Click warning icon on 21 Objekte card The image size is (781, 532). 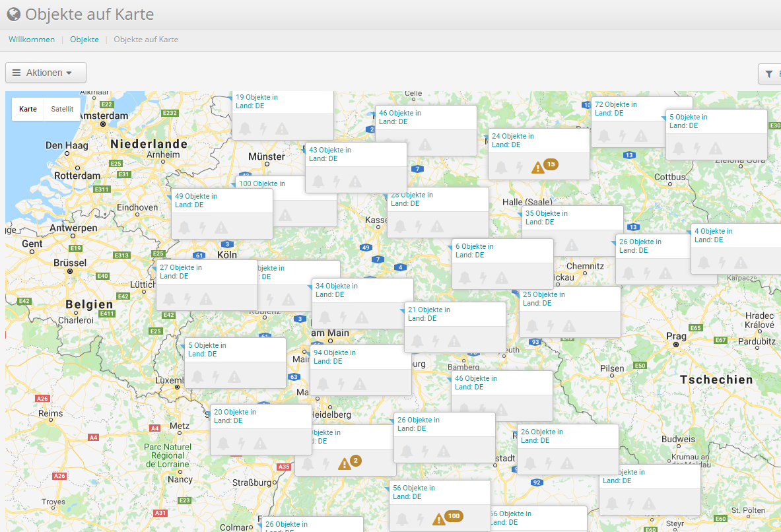point(454,341)
